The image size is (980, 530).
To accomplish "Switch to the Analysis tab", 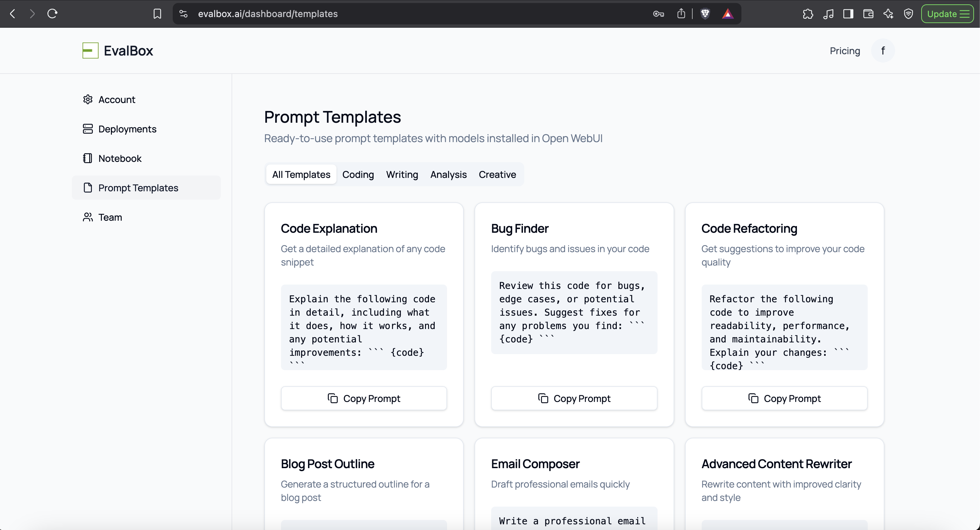I will tap(448, 175).
